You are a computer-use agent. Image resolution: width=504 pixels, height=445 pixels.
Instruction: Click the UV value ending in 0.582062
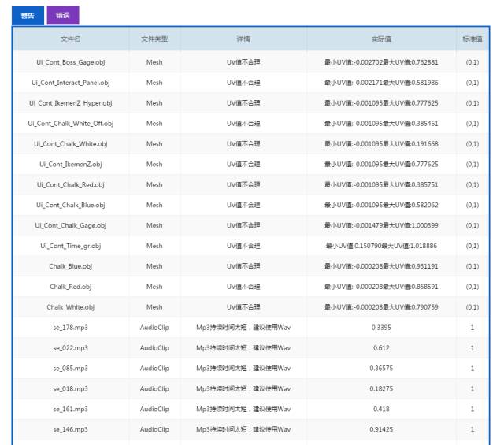[x=381, y=205]
